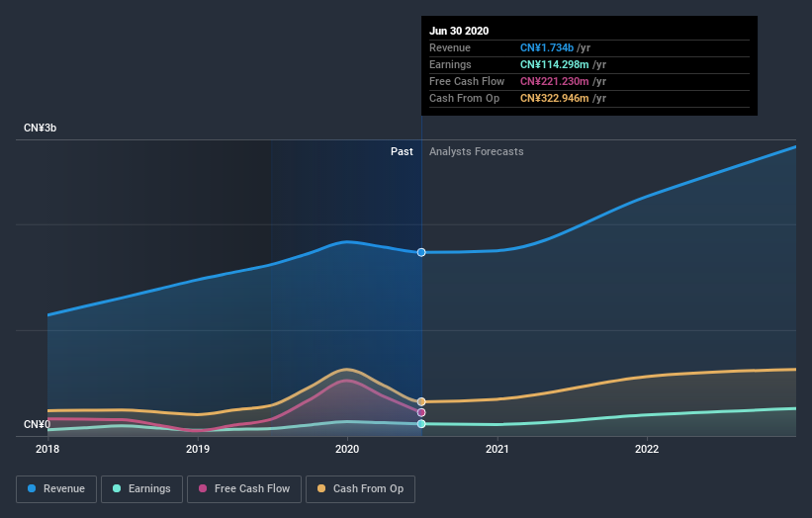Viewport: 812px width, 518px height.
Task: Click the CN¥3b y-axis label
Action: 40,128
